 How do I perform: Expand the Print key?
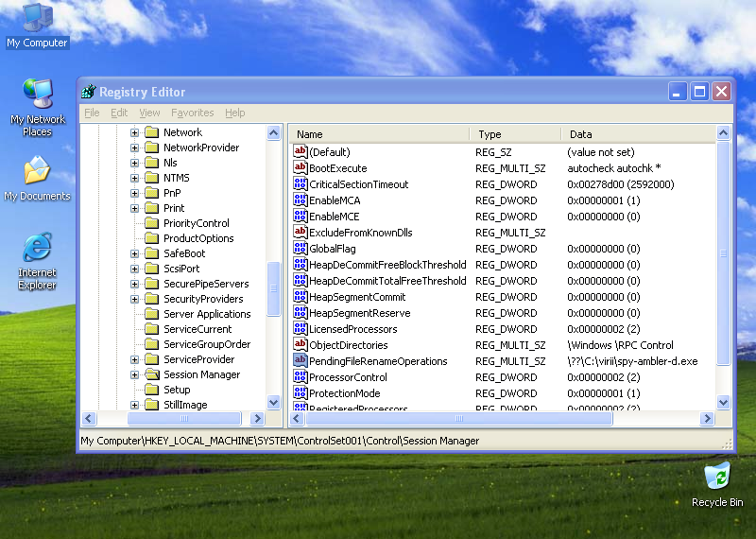click(x=134, y=208)
